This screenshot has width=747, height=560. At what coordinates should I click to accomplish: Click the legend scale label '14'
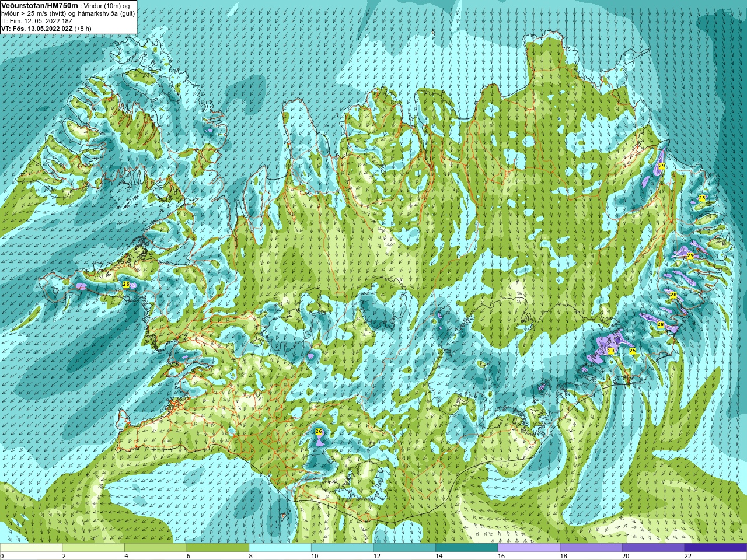coord(439,556)
